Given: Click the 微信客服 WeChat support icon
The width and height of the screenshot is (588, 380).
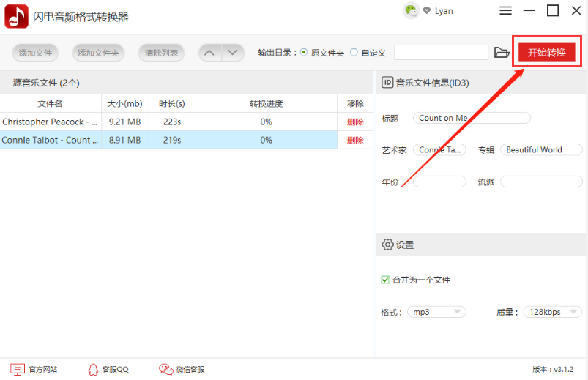Looking at the screenshot, I should (165, 369).
